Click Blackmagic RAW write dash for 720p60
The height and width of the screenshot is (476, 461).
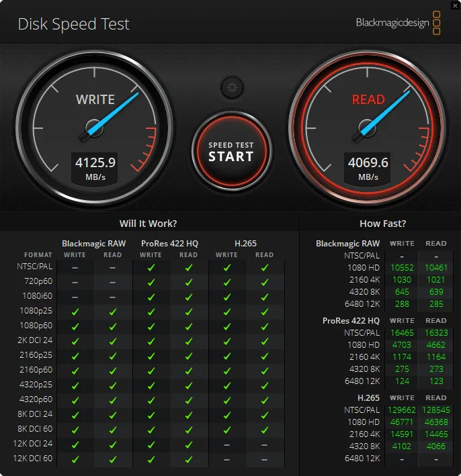click(75, 283)
